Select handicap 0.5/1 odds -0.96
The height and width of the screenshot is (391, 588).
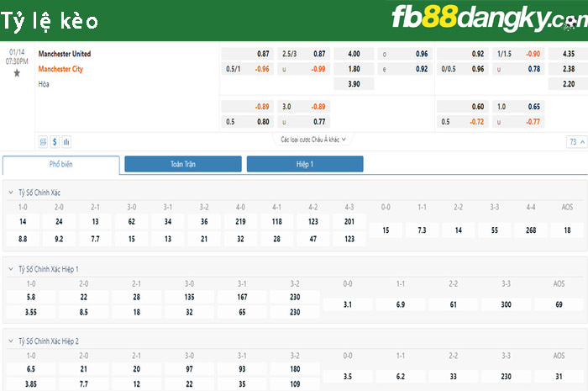coord(248,69)
